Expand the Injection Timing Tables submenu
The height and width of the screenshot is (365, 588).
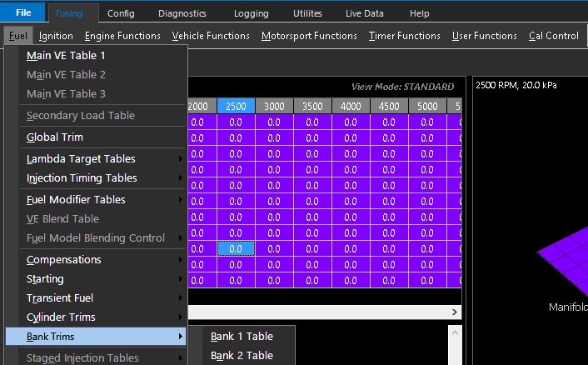82,178
